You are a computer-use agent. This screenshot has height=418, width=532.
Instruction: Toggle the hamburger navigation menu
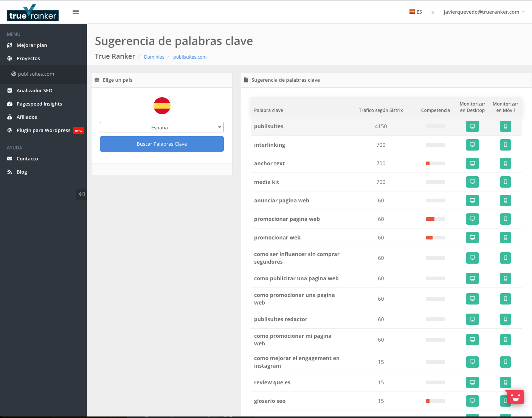click(75, 12)
